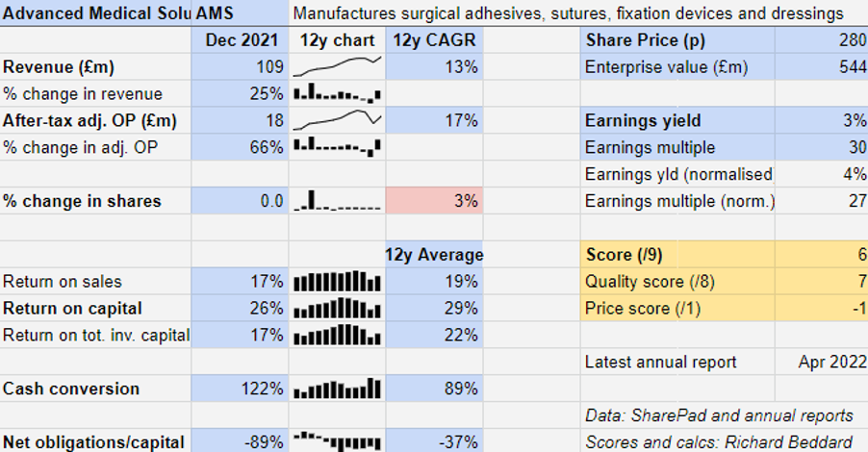Click the revenue change value 25%
This screenshot has width=868, height=452.
click(241, 94)
